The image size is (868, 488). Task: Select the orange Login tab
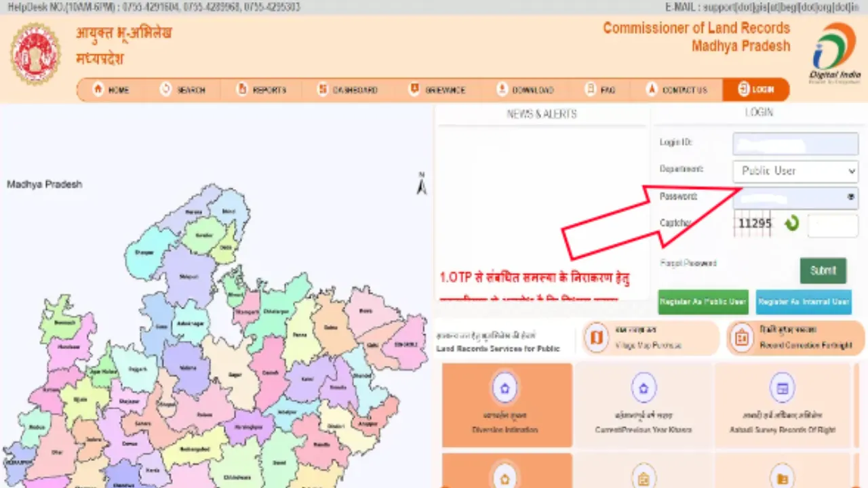point(755,89)
